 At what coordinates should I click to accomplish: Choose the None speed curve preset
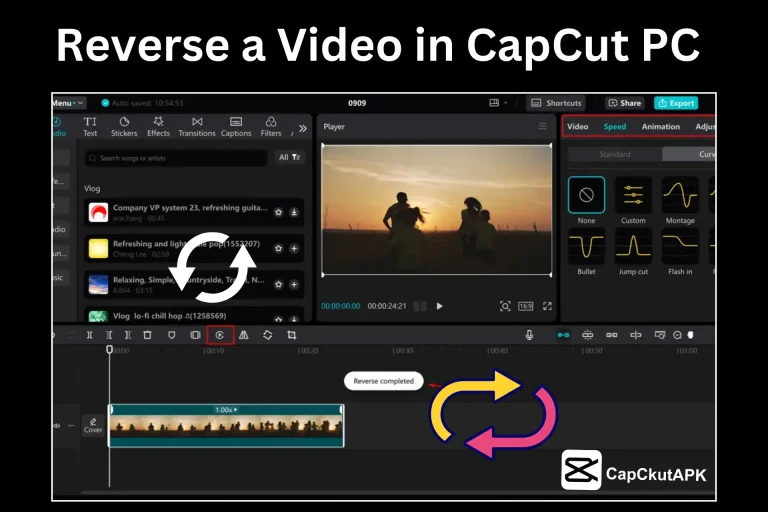586,195
